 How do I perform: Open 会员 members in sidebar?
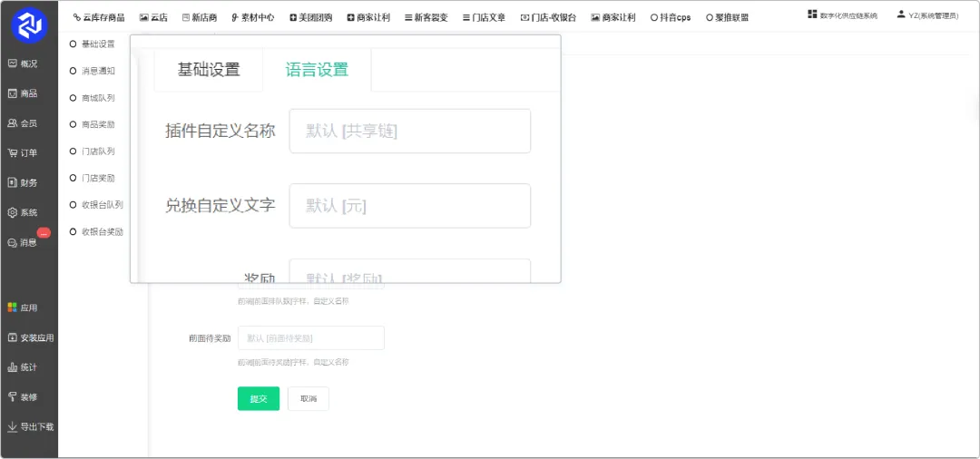(23, 123)
